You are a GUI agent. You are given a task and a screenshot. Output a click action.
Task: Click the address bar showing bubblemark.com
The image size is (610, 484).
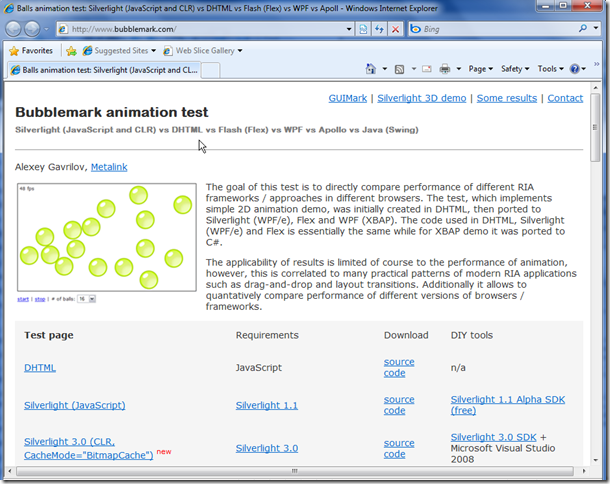pos(204,29)
